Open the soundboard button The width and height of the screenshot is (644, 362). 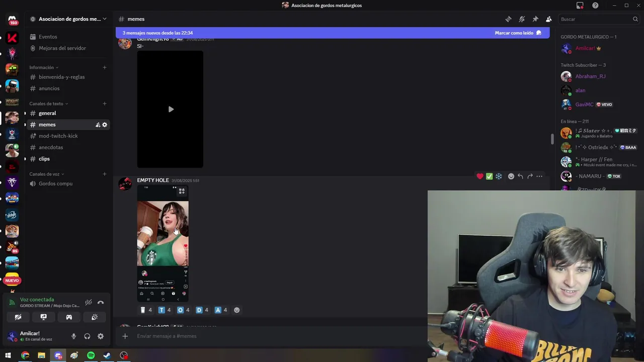[x=95, y=317]
